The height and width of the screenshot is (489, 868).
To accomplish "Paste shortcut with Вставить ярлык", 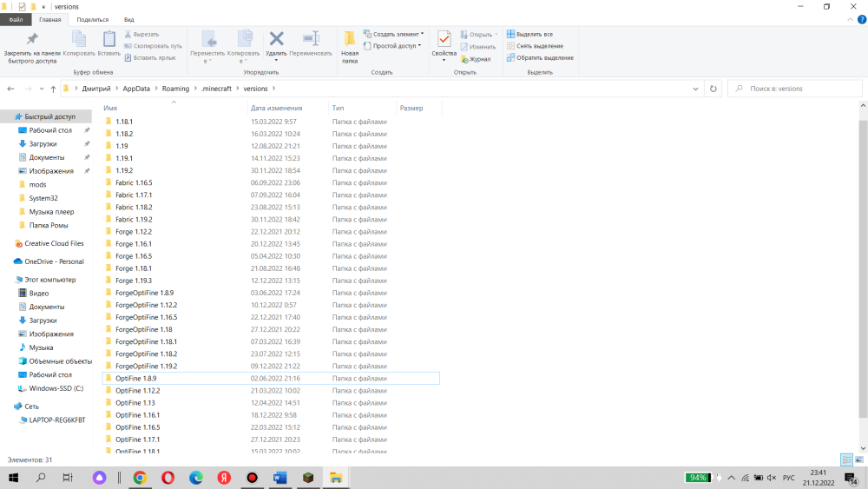I will click(x=150, y=57).
